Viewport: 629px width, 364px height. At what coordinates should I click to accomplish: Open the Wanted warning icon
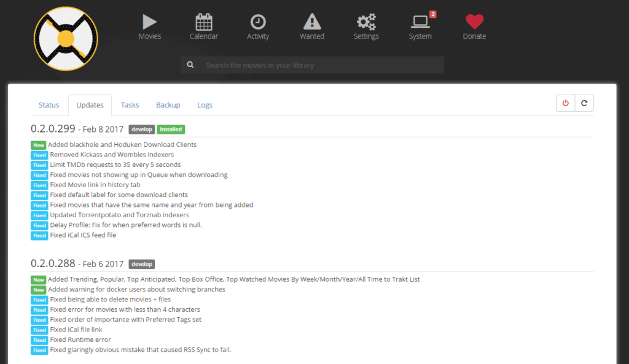click(312, 21)
